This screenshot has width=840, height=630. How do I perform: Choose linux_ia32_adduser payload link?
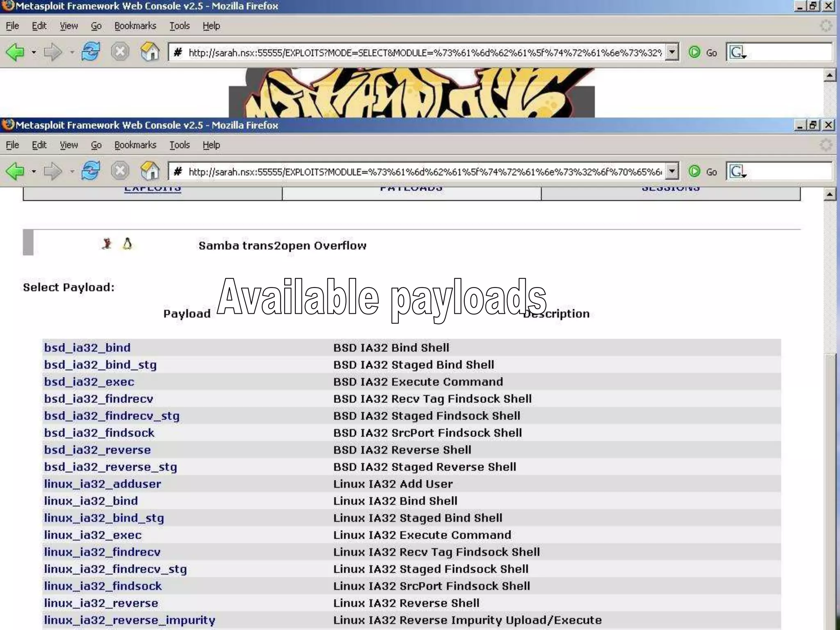coord(103,484)
